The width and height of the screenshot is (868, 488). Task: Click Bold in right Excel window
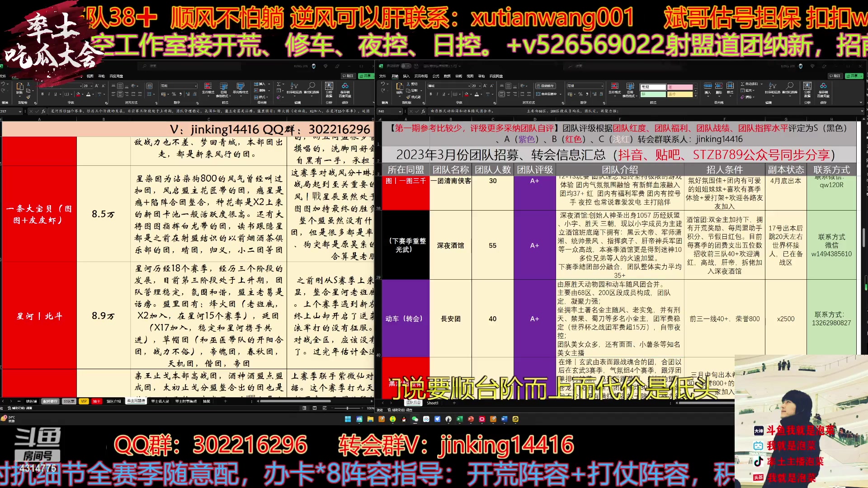coord(431,94)
